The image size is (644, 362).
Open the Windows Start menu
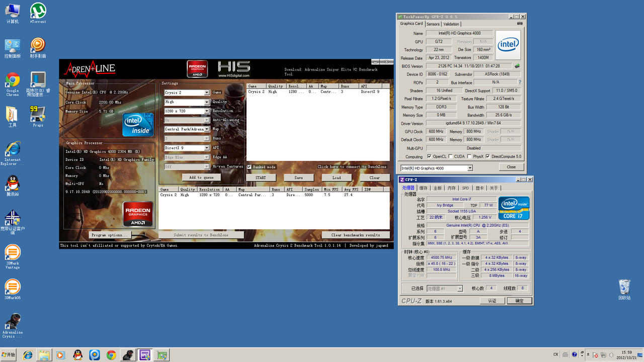pyautogui.click(x=9, y=355)
